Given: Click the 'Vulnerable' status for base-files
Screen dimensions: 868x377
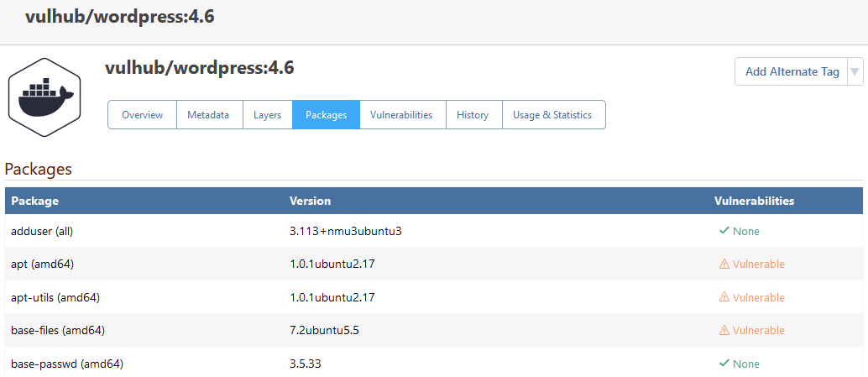Looking at the screenshot, I should click(x=758, y=331).
